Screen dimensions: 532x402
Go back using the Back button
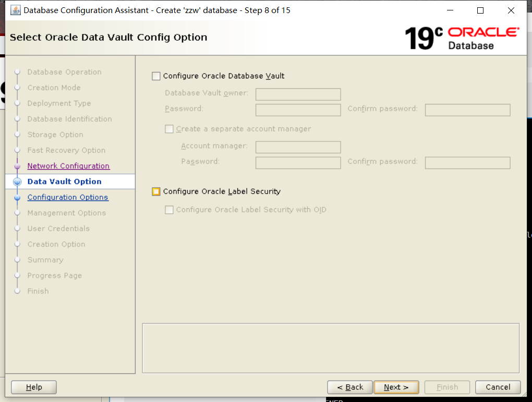tap(349, 387)
